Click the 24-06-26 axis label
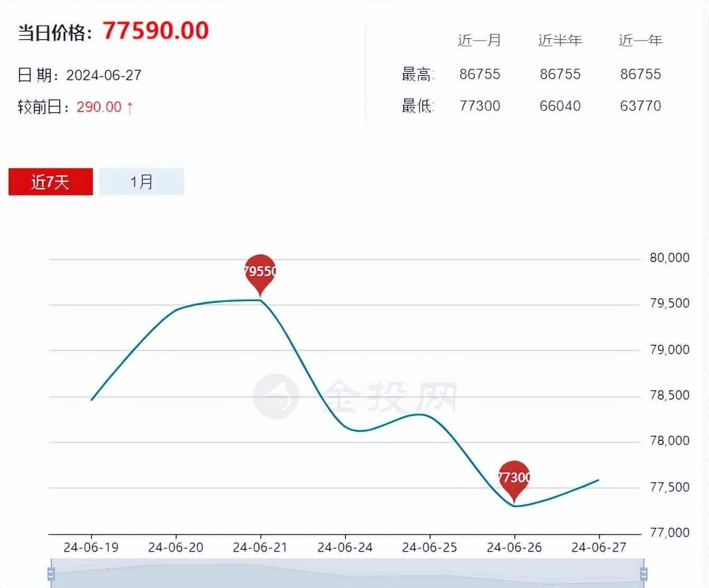The image size is (709, 588). [514, 547]
